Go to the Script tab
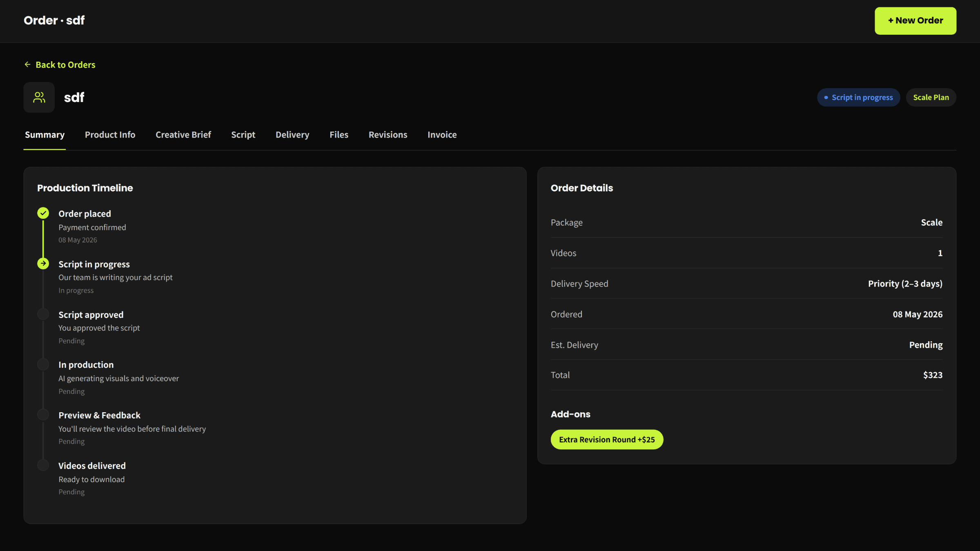The height and width of the screenshot is (551, 980). [x=243, y=135]
